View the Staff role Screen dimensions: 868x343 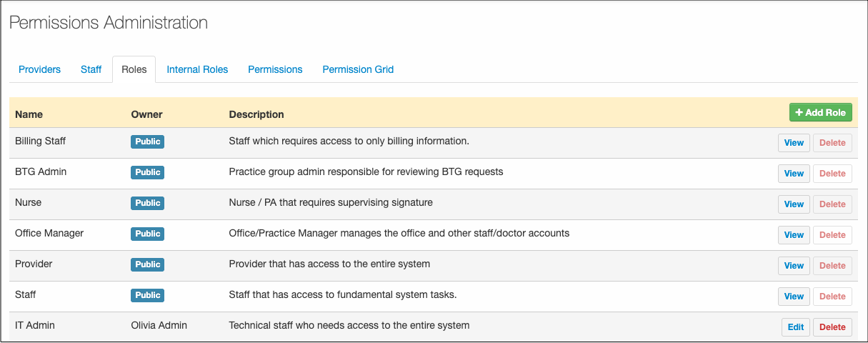(x=794, y=297)
